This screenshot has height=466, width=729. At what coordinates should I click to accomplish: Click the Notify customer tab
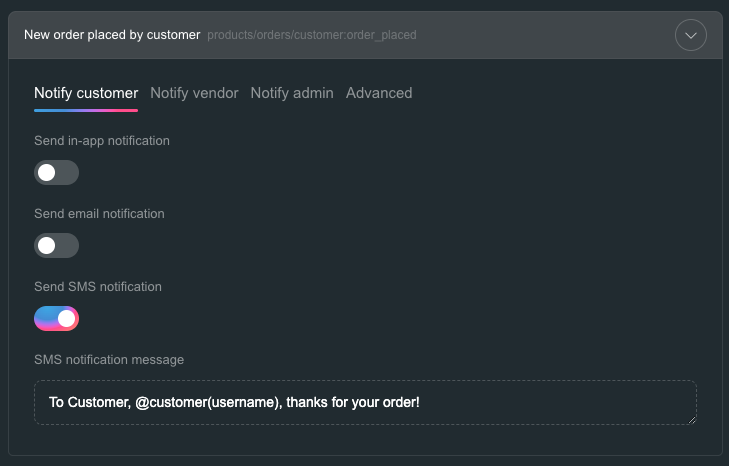point(86,93)
